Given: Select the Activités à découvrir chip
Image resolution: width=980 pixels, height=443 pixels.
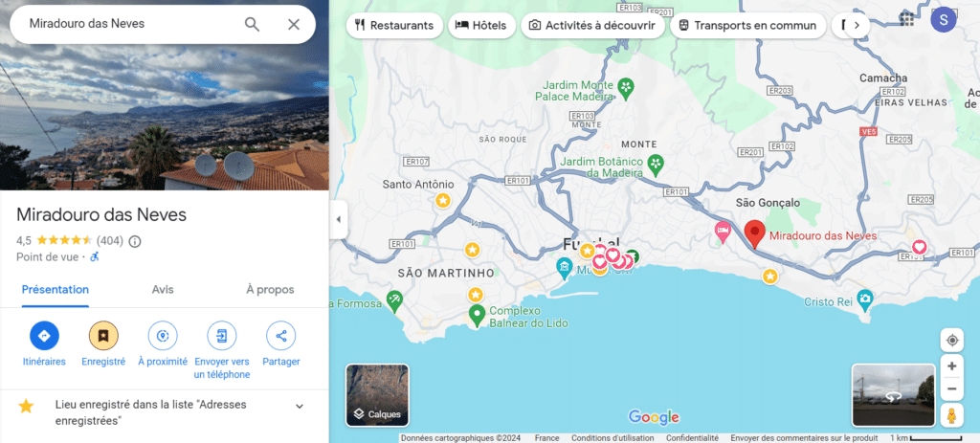Looking at the screenshot, I should (592, 26).
